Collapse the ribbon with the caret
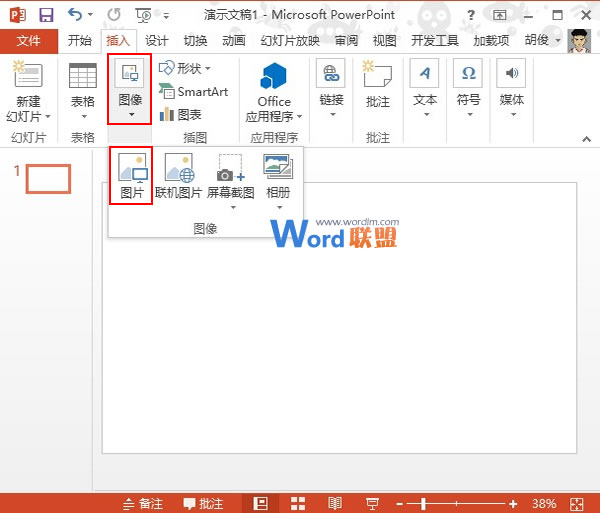This screenshot has width=600, height=513. click(x=587, y=139)
